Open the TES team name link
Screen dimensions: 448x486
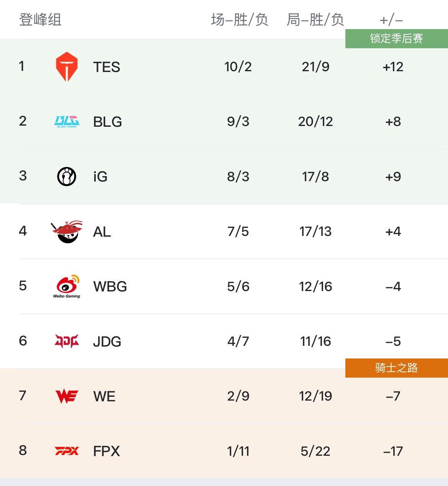tap(106, 67)
